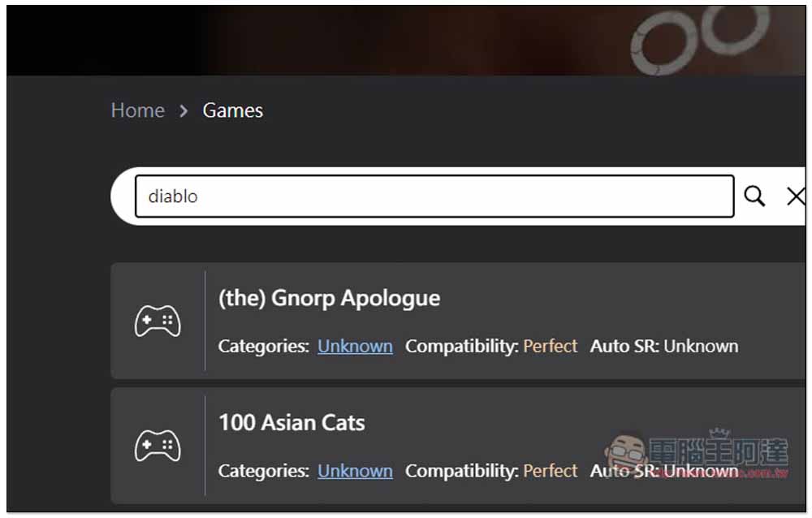Clear the search with the X icon
812x518 pixels.
tap(795, 196)
